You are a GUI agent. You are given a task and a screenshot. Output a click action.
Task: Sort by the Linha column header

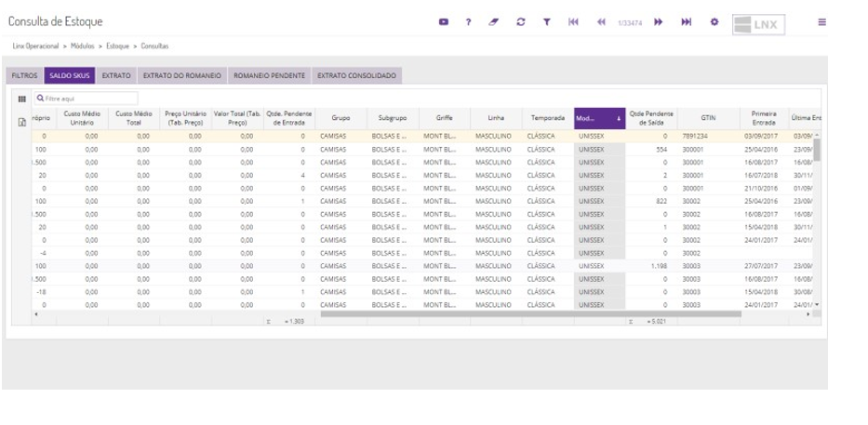click(x=496, y=118)
